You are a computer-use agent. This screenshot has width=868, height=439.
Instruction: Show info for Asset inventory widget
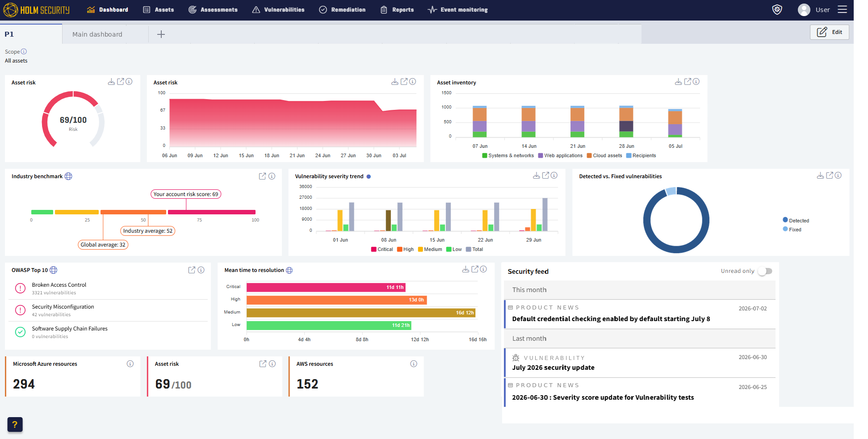tap(696, 82)
